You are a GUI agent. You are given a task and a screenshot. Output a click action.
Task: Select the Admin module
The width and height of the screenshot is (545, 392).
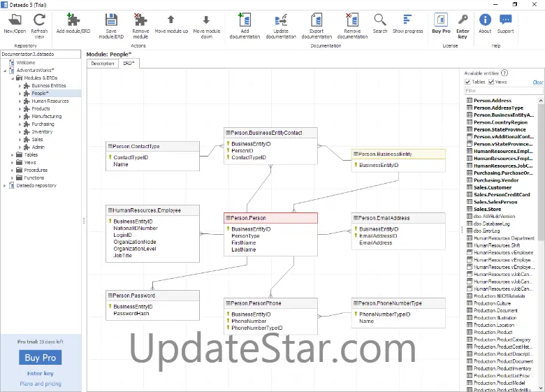[x=38, y=147]
